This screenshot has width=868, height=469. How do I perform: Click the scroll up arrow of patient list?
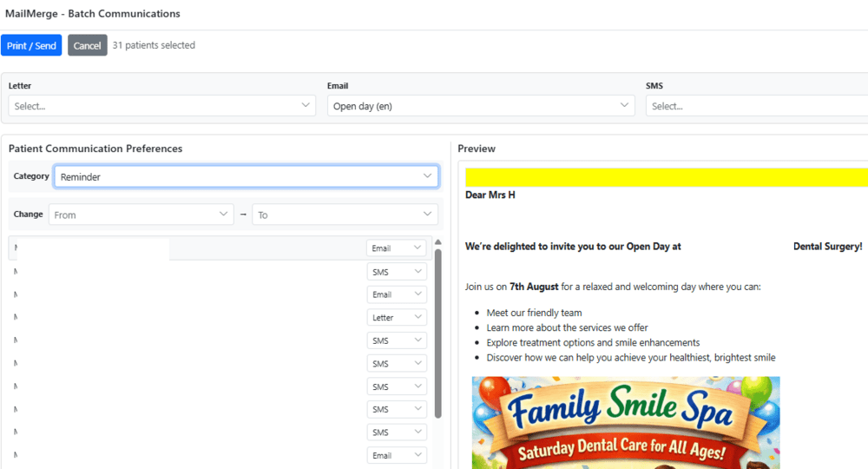coord(437,242)
